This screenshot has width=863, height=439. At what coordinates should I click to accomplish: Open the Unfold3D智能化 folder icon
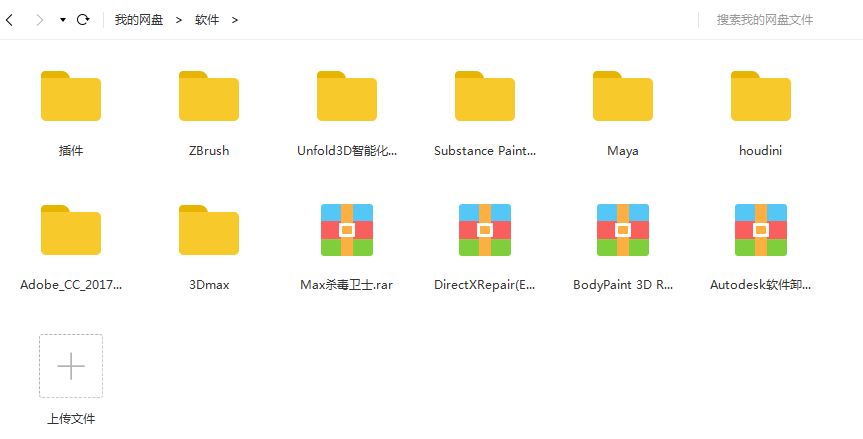point(347,96)
